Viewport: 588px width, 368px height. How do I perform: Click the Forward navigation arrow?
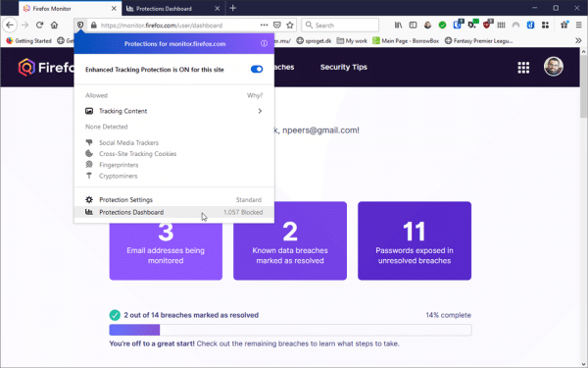tap(25, 26)
